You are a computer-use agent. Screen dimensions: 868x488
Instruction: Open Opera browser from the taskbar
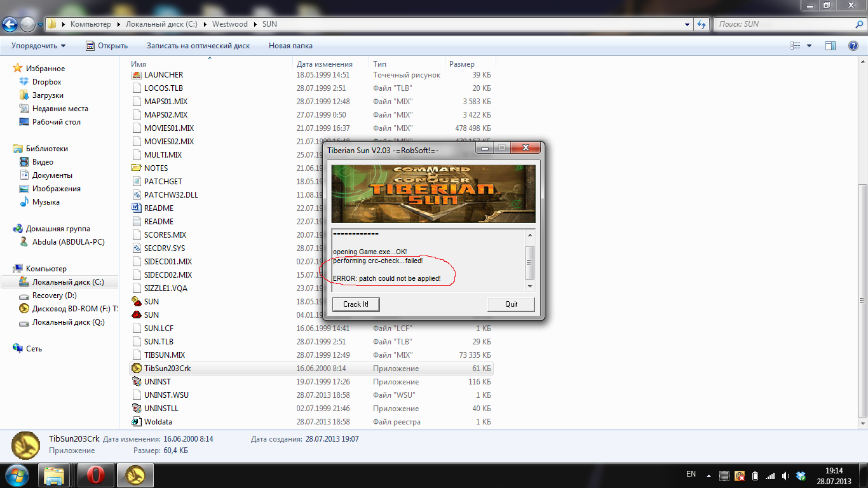point(95,475)
